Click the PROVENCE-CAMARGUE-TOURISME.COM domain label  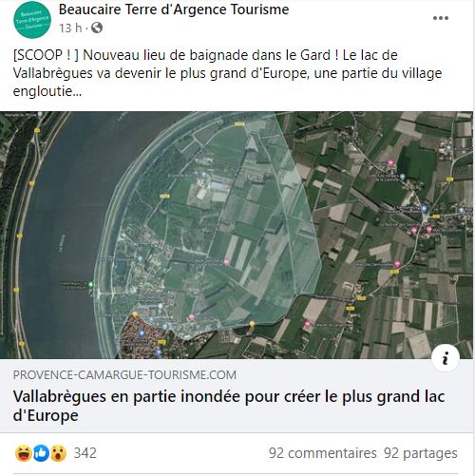point(124,375)
